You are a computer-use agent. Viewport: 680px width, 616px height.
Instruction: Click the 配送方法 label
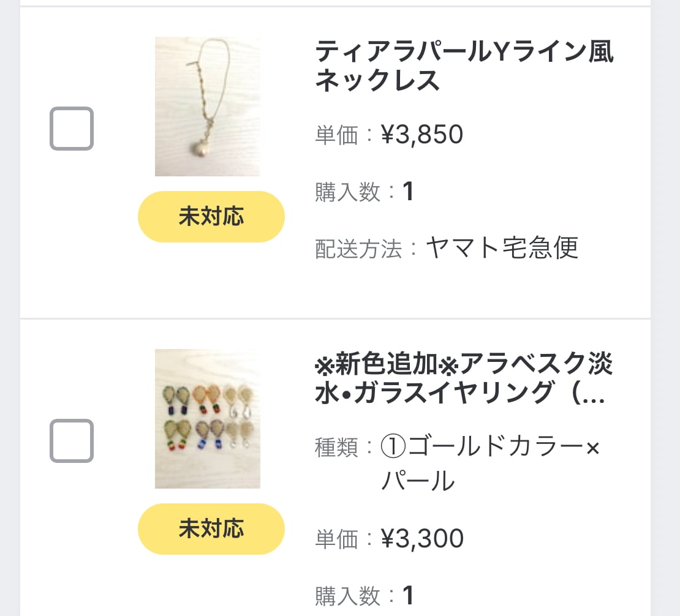358,249
